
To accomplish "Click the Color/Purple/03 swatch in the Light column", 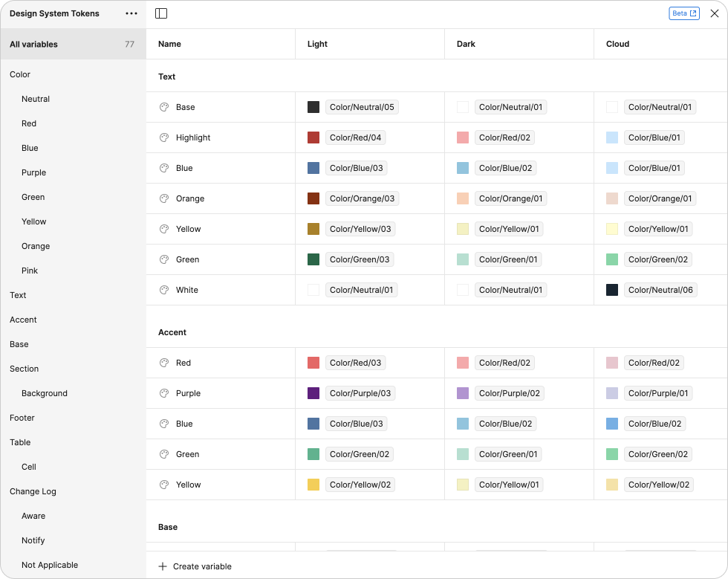I will 313,393.
